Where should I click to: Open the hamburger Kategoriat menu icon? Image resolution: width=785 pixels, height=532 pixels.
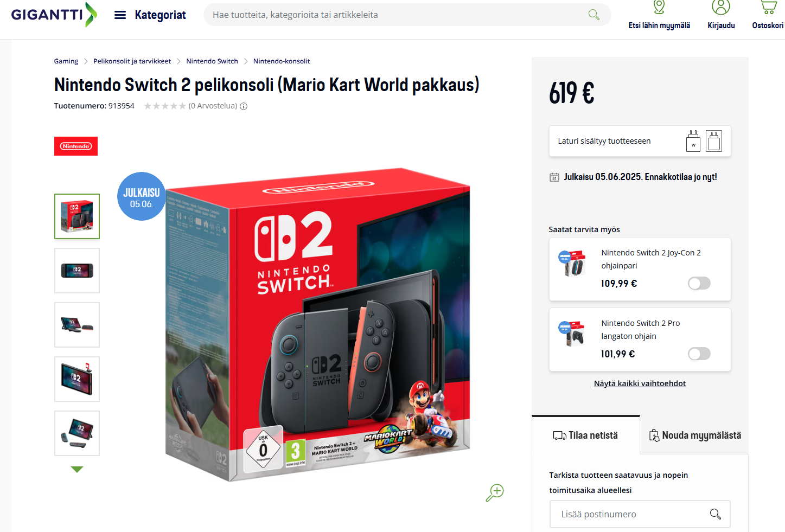click(x=120, y=15)
